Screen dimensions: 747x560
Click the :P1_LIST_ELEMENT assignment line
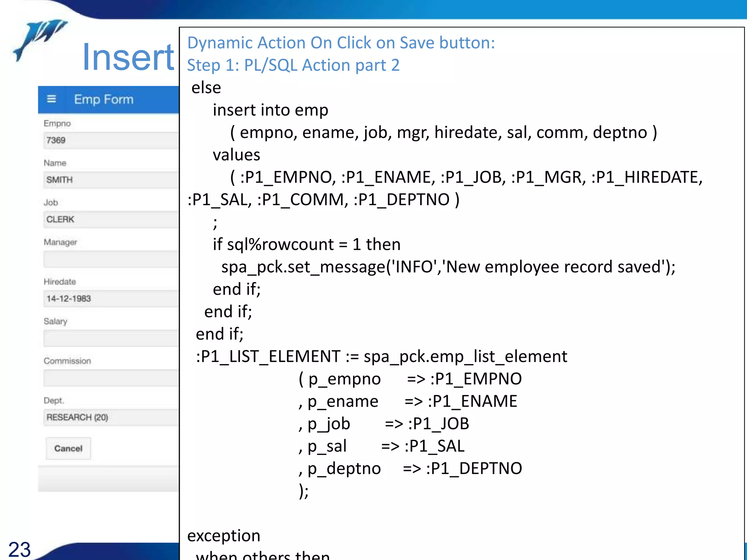point(381,357)
